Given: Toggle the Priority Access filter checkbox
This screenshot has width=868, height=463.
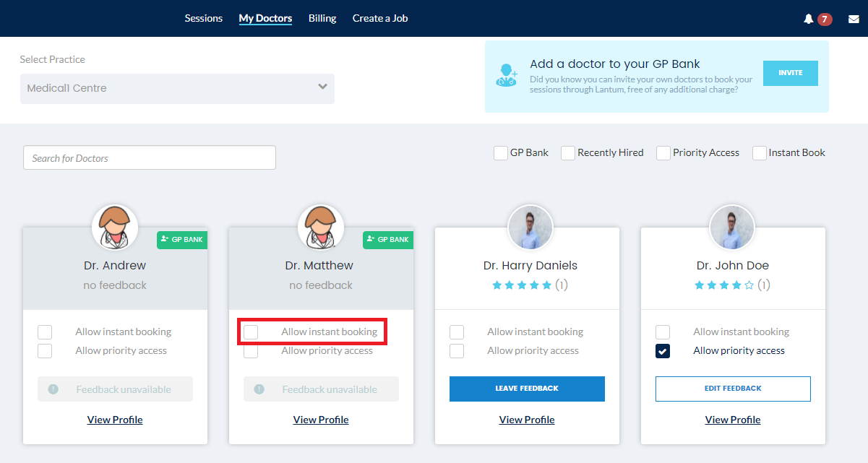Looking at the screenshot, I should (663, 153).
